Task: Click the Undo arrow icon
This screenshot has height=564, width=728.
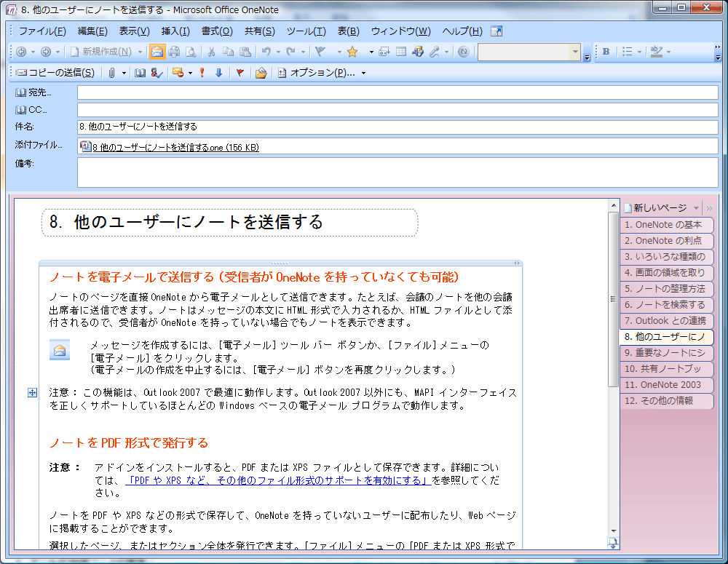Action: [266, 52]
